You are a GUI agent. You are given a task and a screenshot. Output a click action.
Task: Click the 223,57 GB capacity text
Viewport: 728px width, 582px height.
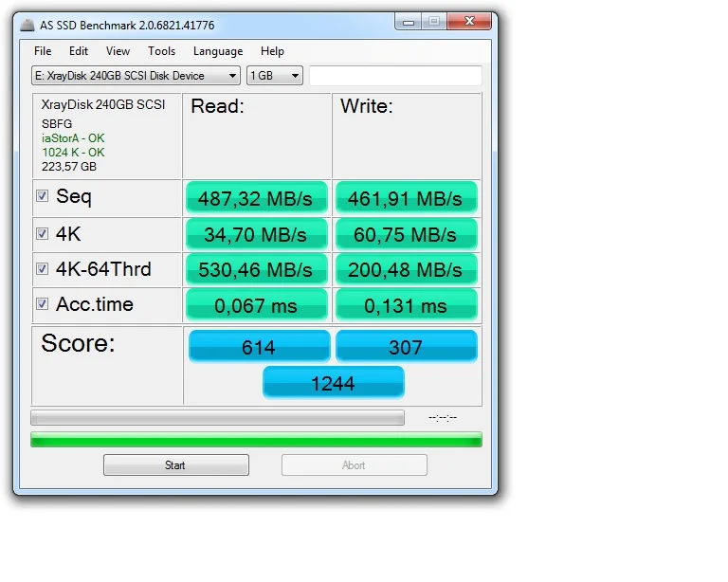pyautogui.click(x=68, y=167)
